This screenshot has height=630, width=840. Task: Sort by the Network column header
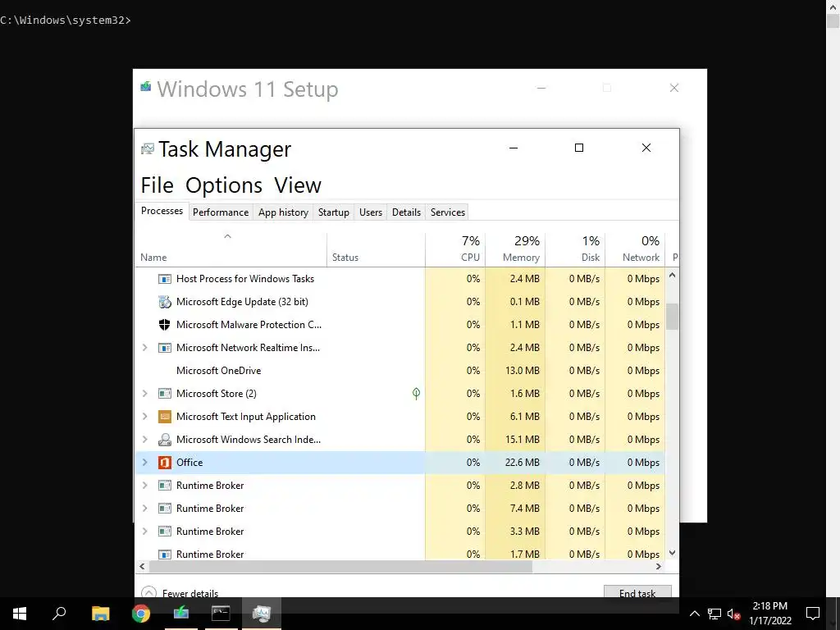pyautogui.click(x=635, y=249)
